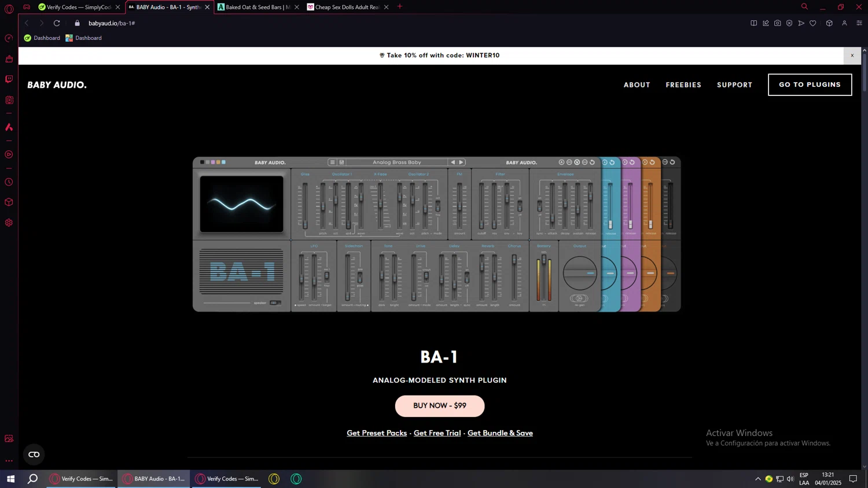Open the tab search magnifier icon
868x488 pixels.
804,7
